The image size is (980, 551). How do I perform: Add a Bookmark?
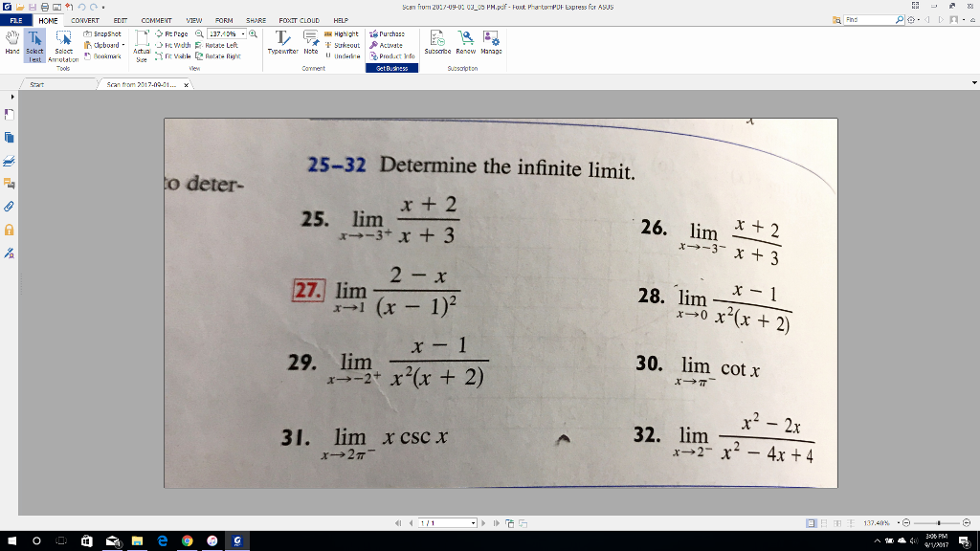(x=104, y=54)
